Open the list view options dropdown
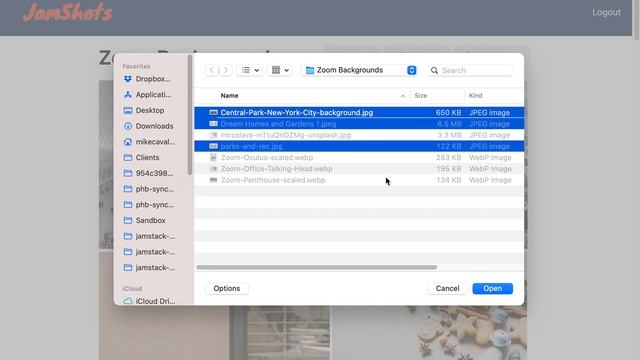 [250, 70]
